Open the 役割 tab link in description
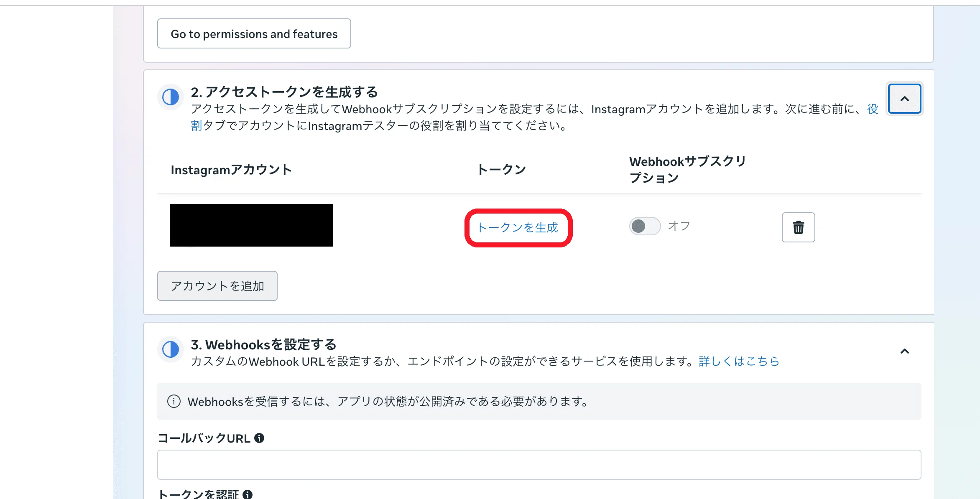The width and height of the screenshot is (980, 499). pos(873,109)
